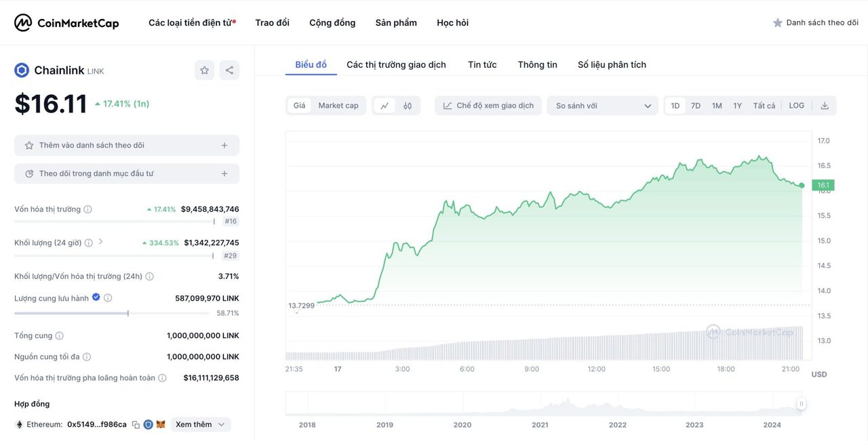868x441 pixels.
Task: Click the shield icon next to contract
Action: (x=148, y=425)
